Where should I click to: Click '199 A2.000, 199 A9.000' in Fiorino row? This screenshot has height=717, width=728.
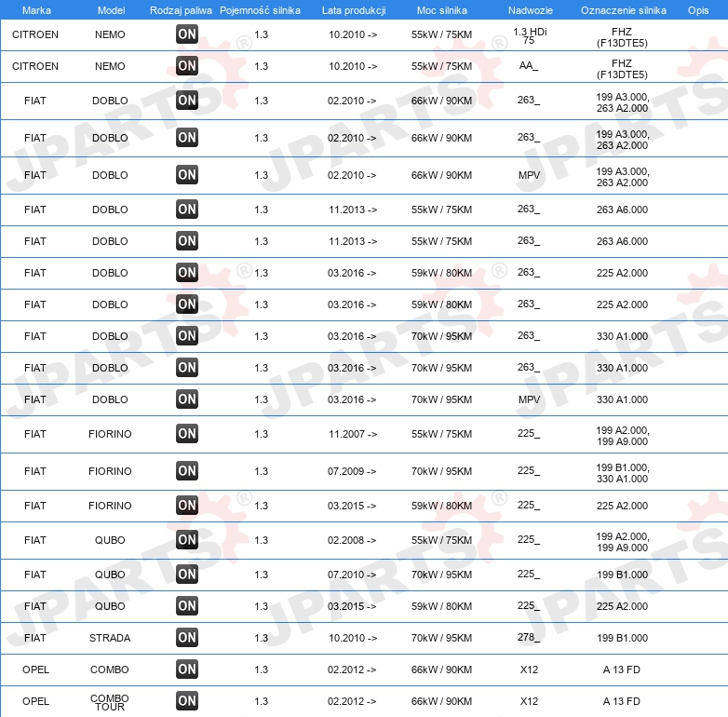(622, 436)
